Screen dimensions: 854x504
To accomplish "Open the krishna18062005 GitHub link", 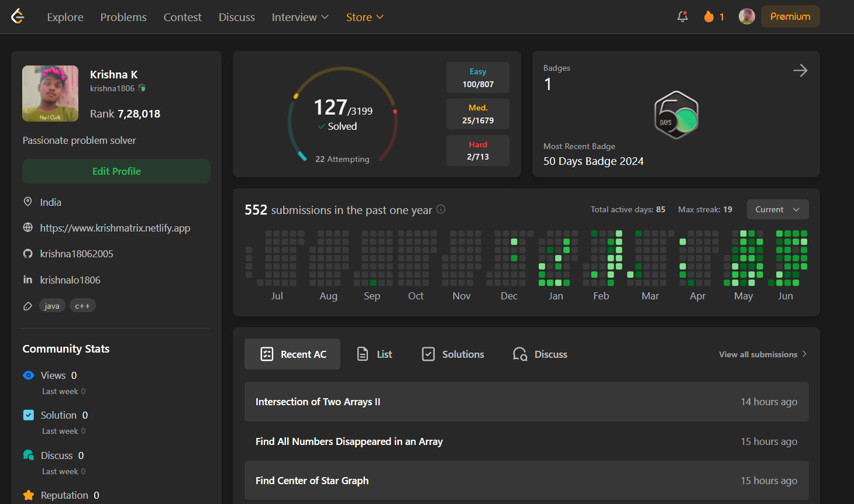I will click(77, 254).
